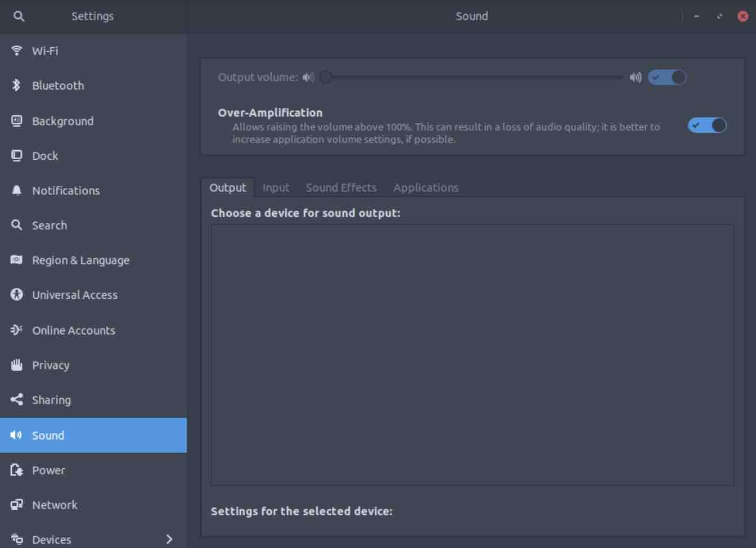This screenshot has height=548, width=756.
Task: Click the Bluetooth icon in sidebar
Action: coord(16,86)
